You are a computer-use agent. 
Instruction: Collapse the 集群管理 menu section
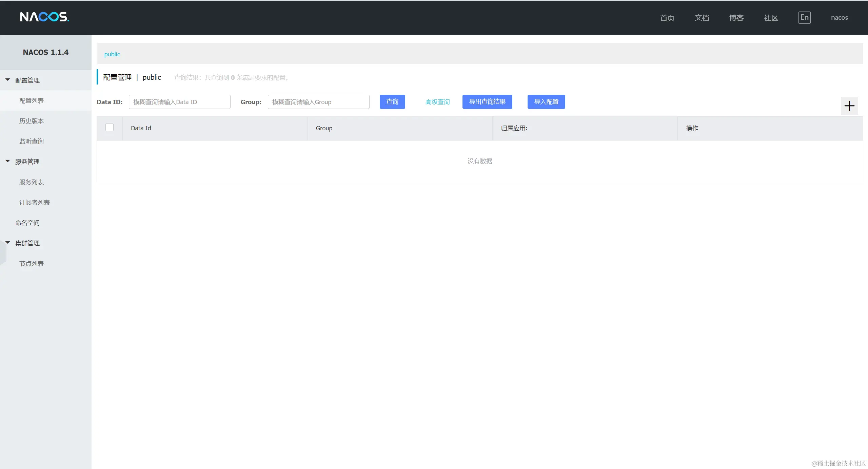(x=27, y=243)
